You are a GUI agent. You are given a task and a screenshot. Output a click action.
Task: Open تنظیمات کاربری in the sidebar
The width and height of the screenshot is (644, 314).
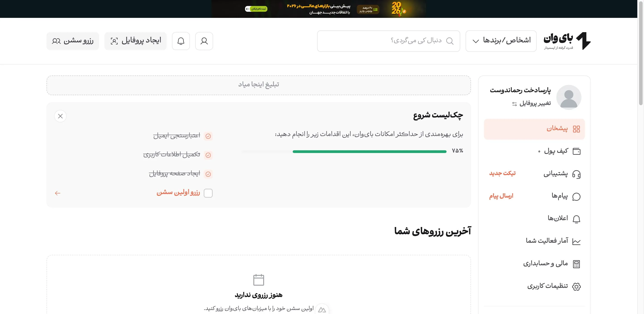click(x=534, y=287)
